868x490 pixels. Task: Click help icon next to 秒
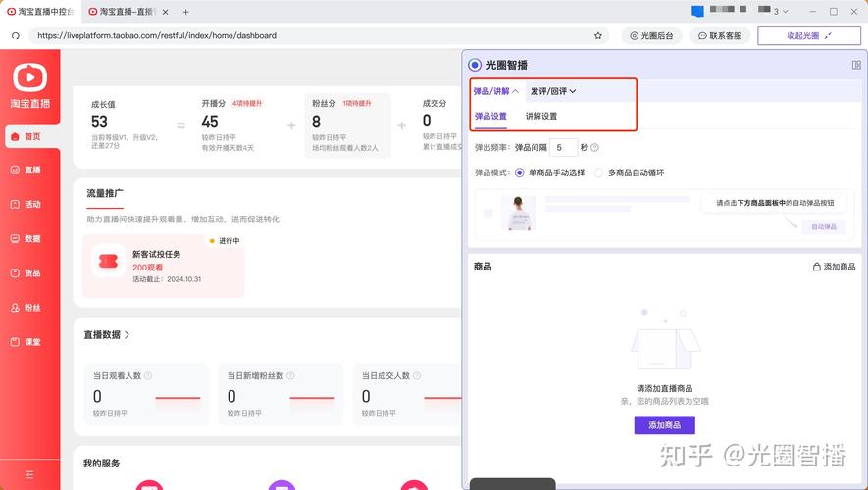click(x=594, y=148)
